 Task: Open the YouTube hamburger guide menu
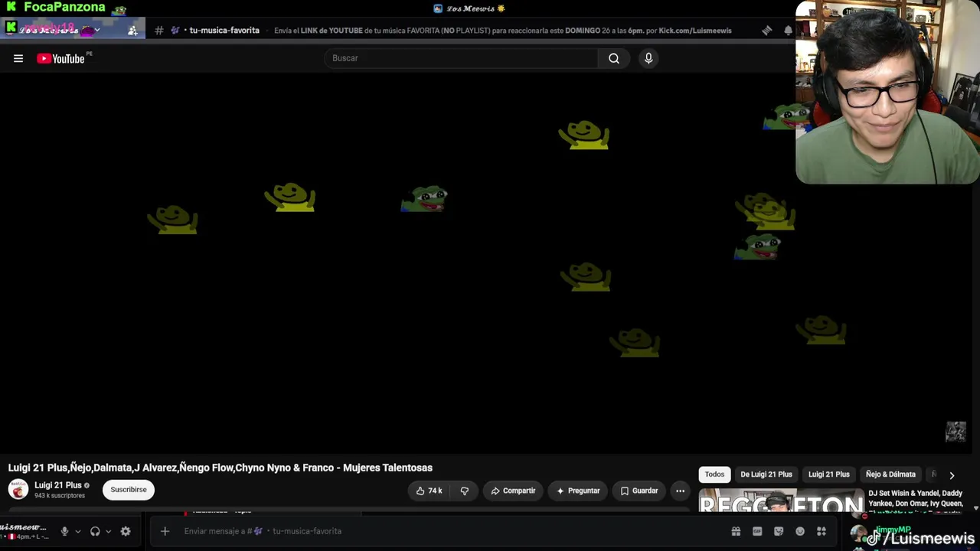coord(18,58)
